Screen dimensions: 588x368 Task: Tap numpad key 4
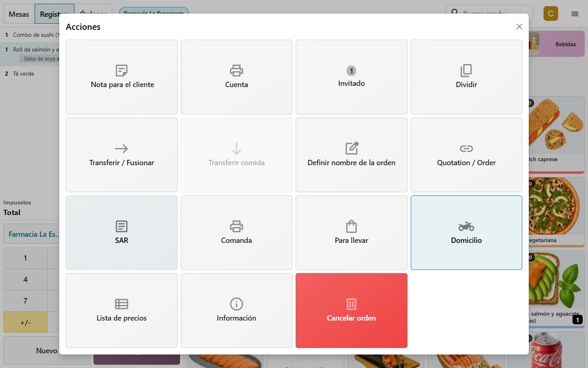click(x=25, y=280)
